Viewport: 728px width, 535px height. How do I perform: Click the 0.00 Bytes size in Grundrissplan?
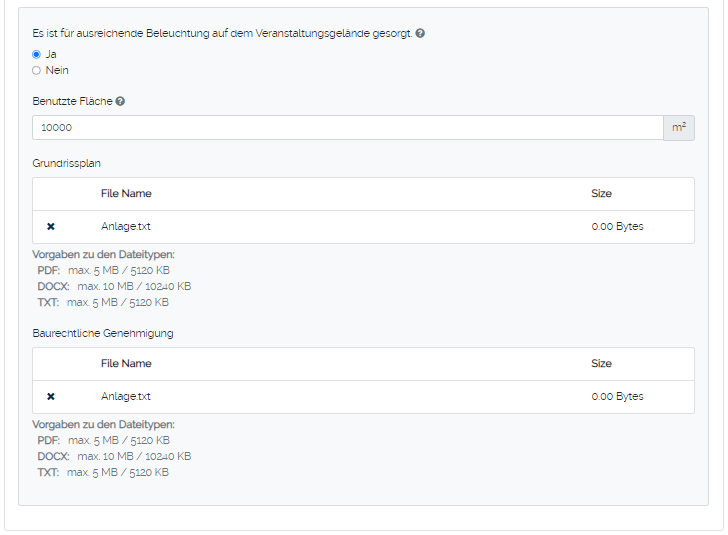[x=617, y=227]
